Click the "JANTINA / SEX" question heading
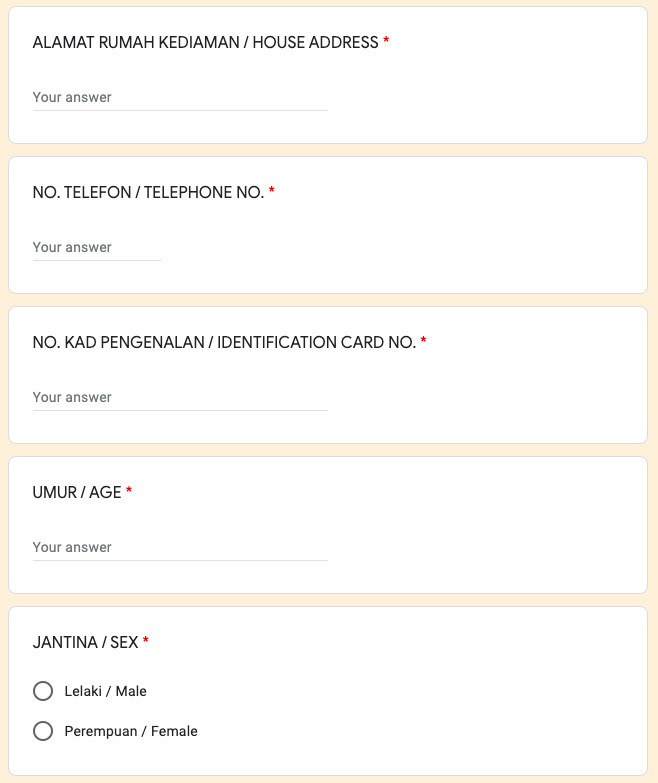The height and width of the screenshot is (783, 658). coord(85,642)
